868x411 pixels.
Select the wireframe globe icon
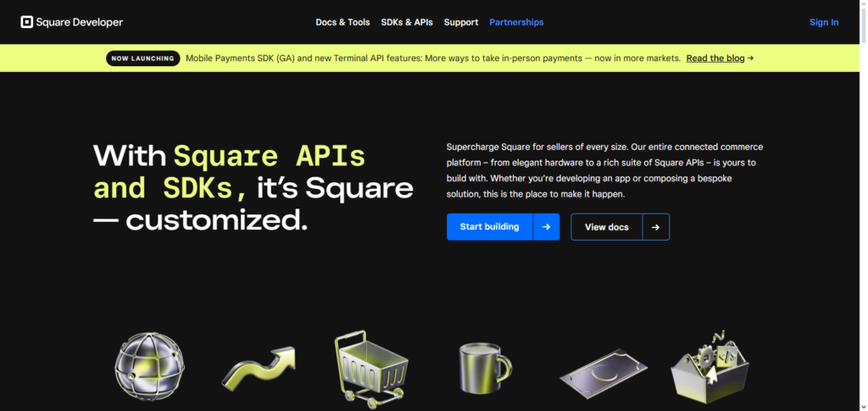point(149,365)
